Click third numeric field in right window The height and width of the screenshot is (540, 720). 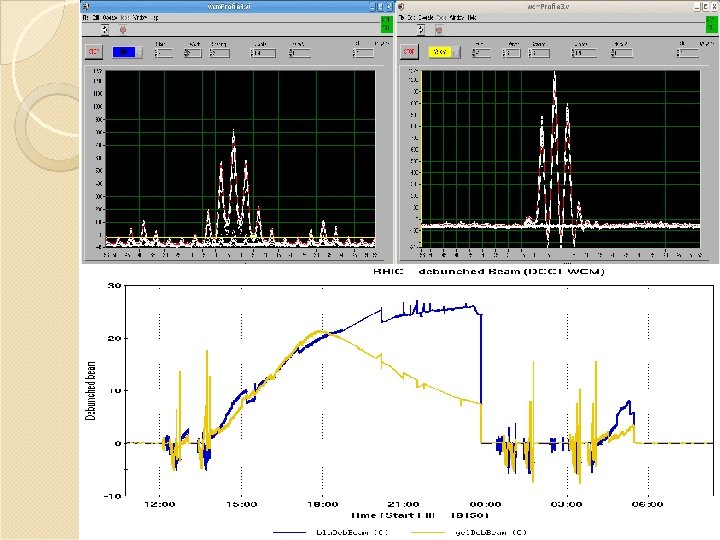pos(539,53)
